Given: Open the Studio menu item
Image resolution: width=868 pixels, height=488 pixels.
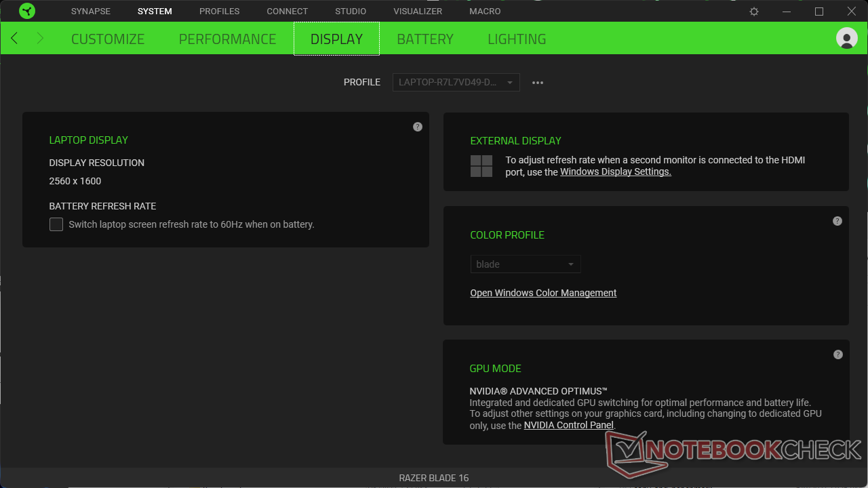Looking at the screenshot, I should point(350,12).
